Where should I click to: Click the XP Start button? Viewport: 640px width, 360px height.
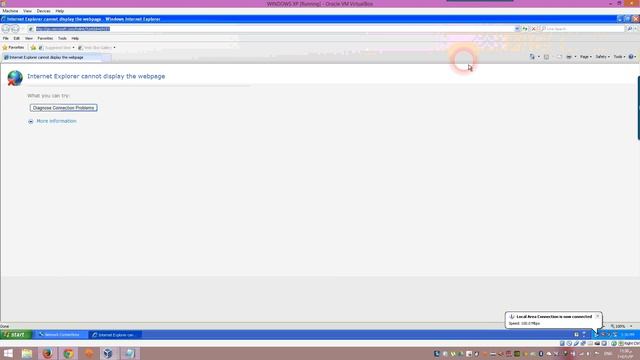pos(16,335)
